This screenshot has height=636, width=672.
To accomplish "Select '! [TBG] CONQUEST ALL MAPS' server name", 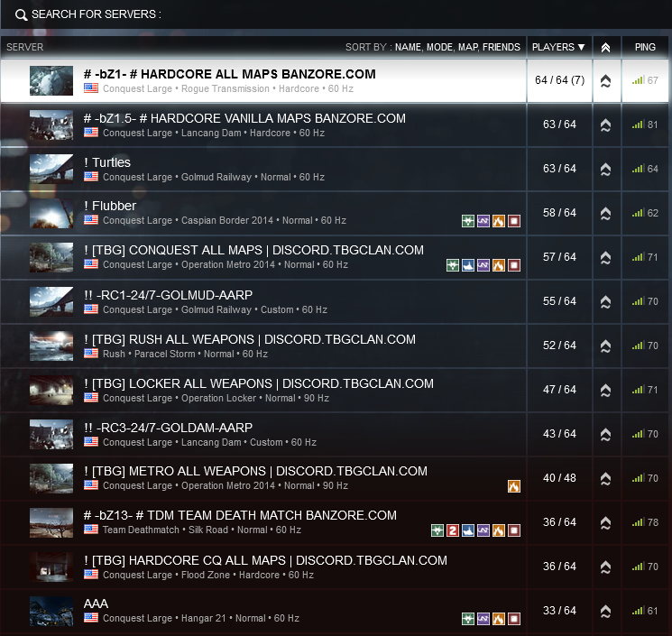I will click(253, 250).
